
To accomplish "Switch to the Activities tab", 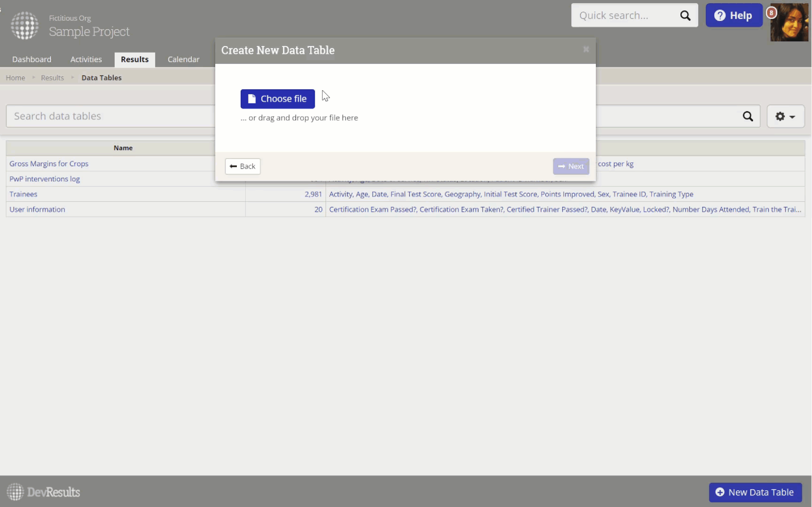I will (86, 59).
